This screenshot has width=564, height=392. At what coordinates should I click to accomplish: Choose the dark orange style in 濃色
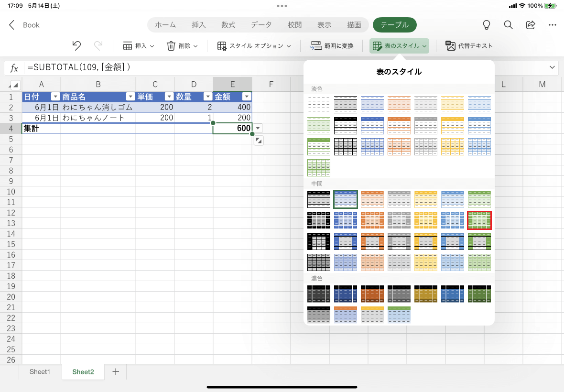[372, 294]
